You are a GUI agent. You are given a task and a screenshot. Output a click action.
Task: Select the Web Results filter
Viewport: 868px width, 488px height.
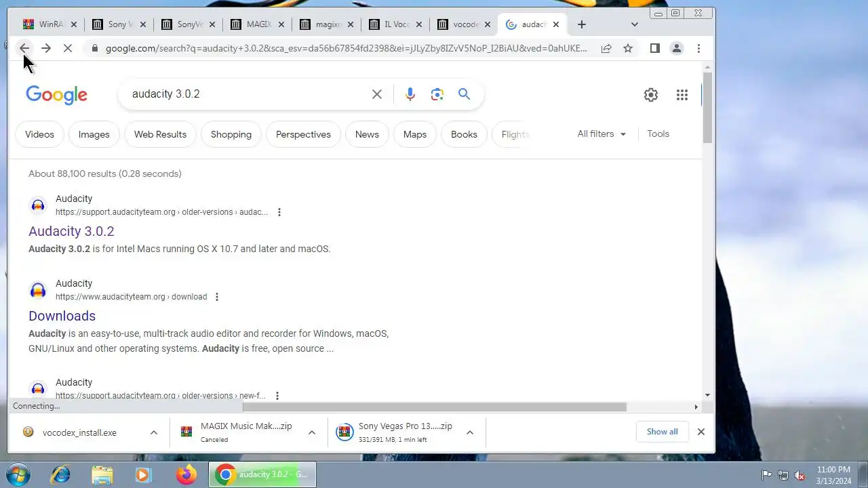160,134
